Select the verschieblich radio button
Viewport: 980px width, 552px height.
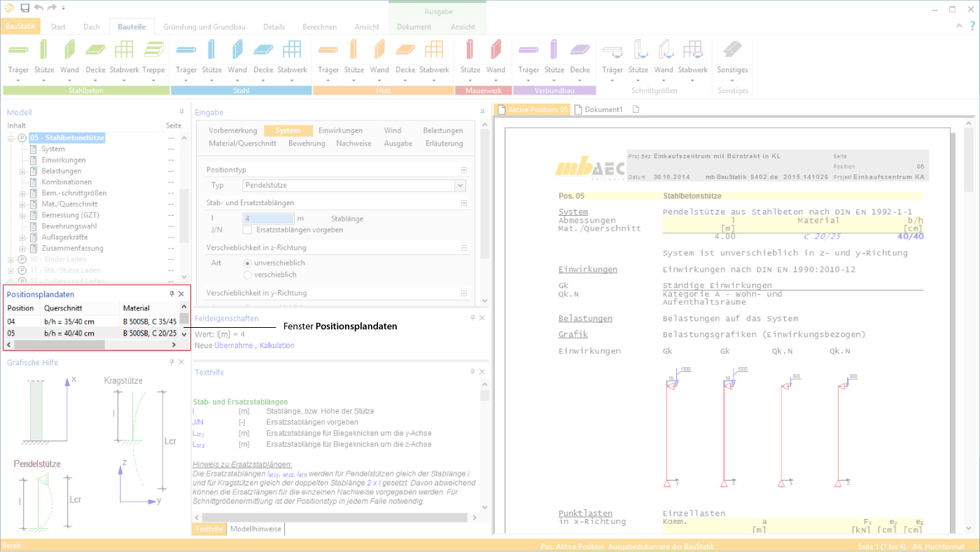(x=247, y=275)
